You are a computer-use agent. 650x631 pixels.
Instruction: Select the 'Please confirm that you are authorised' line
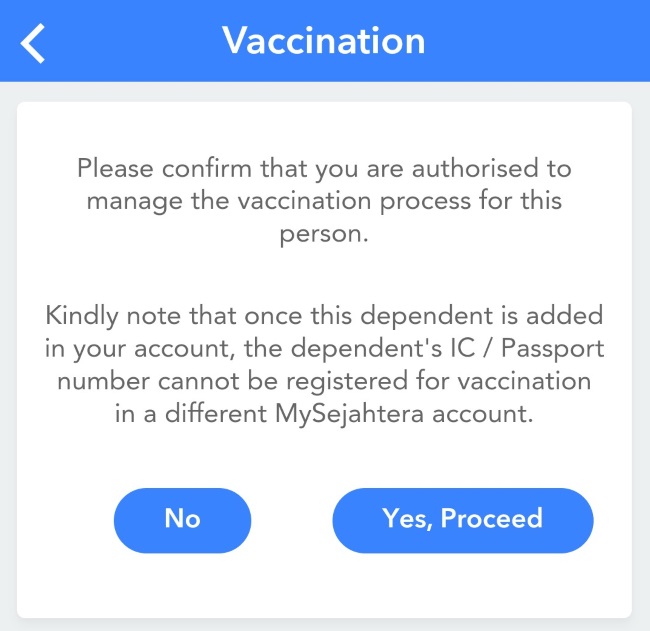pyautogui.click(x=324, y=169)
